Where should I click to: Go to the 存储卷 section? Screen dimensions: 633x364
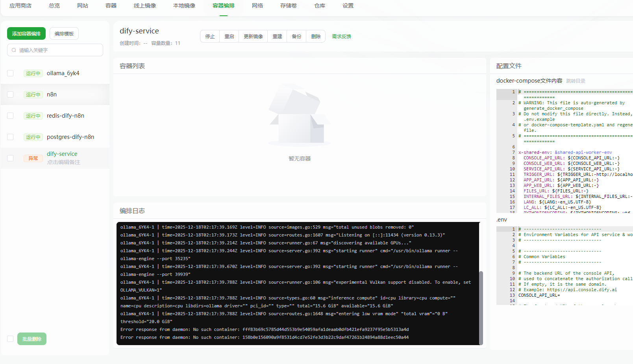[x=288, y=6]
